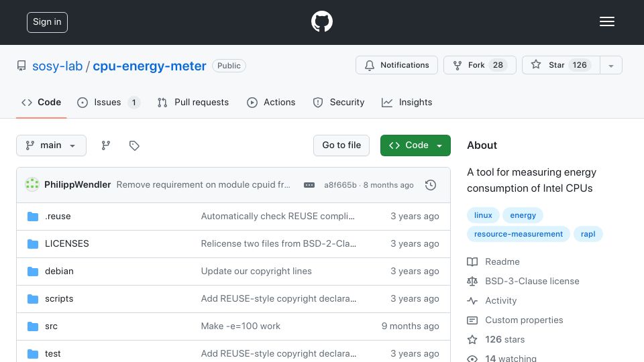The width and height of the screenshot is (644, 362).
Task: Click the folder icon beside .reuse
Action: (x=33, y=217)
